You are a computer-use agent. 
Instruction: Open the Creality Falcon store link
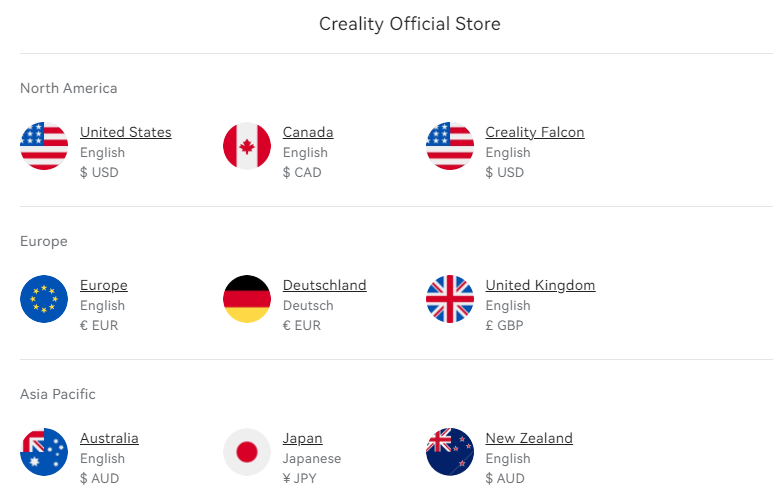click(x=535, y=132)
